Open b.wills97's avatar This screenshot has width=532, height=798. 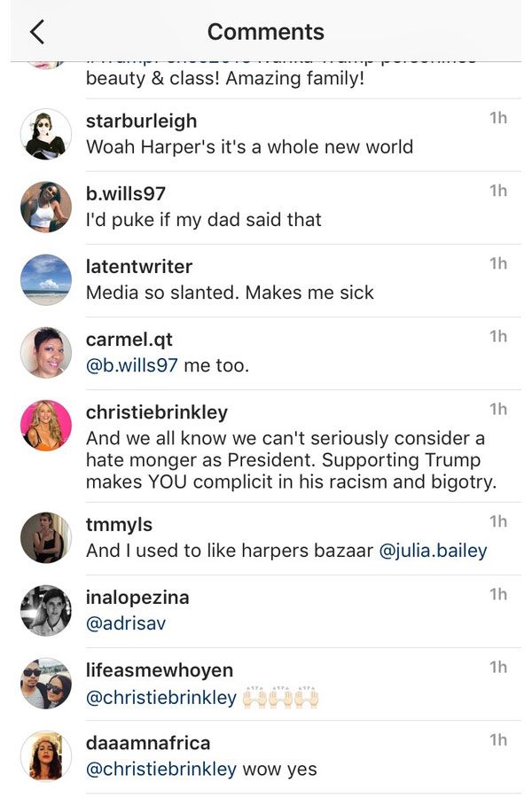pyautogui.click(x=46, y=207)
